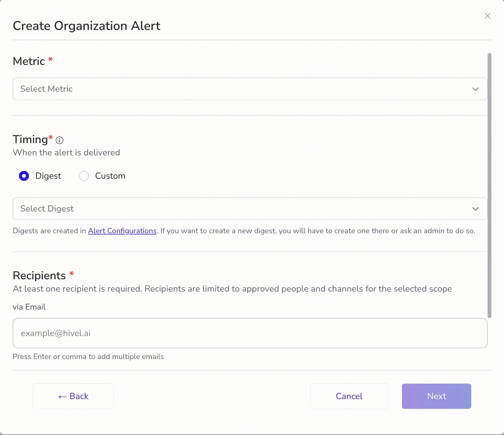This screenshot has height=435, width=504.
Task: Choose the Custom timing radio button
Action: point(84,176)
